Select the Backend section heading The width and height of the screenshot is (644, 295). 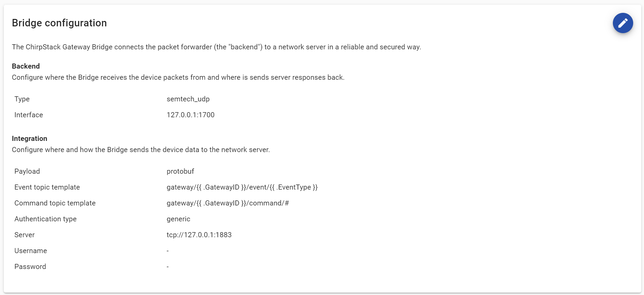tap(26, 66)
